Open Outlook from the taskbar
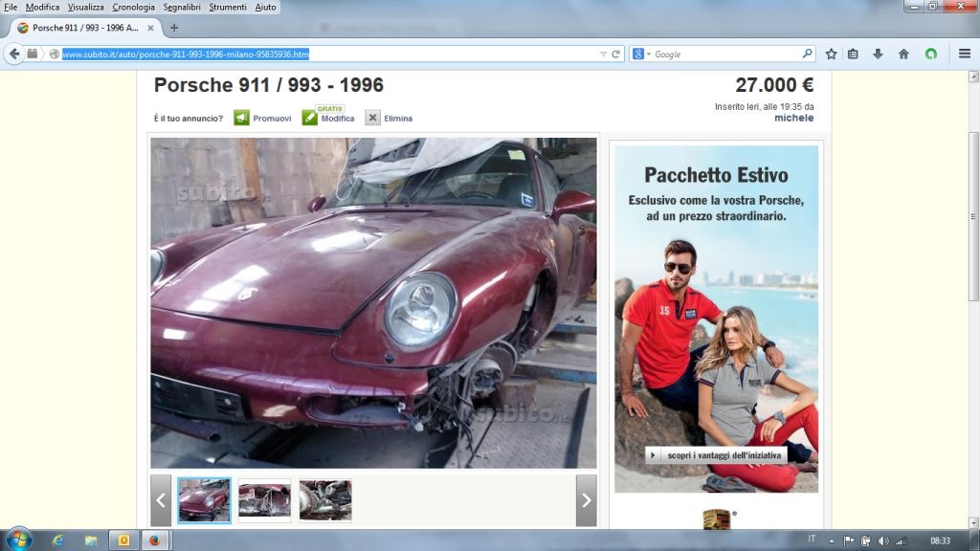 tap(123, 540)
